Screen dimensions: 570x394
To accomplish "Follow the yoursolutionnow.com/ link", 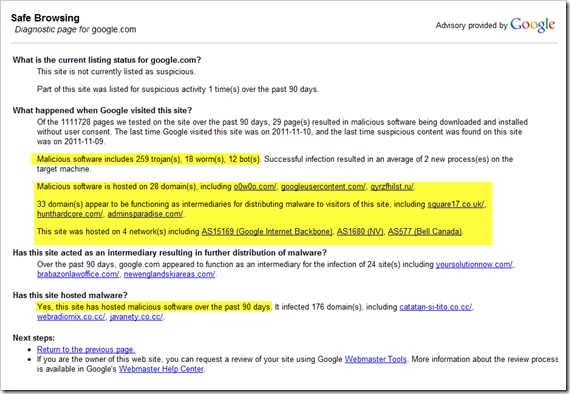I will point(474,264).
